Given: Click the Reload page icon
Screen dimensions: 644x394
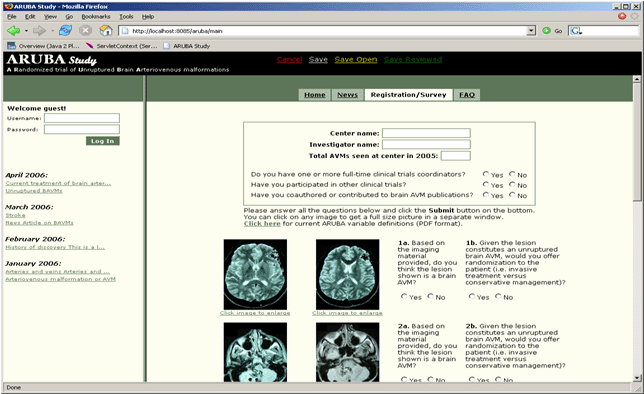Looking at the screenshot, I should (x=65, y=30).
